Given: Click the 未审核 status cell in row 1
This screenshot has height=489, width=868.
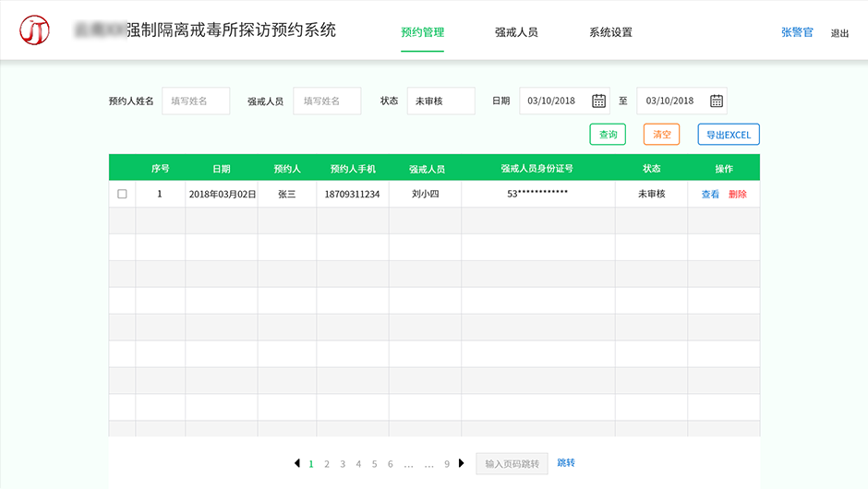Looking at the screenshot, I should coord(652,194).
